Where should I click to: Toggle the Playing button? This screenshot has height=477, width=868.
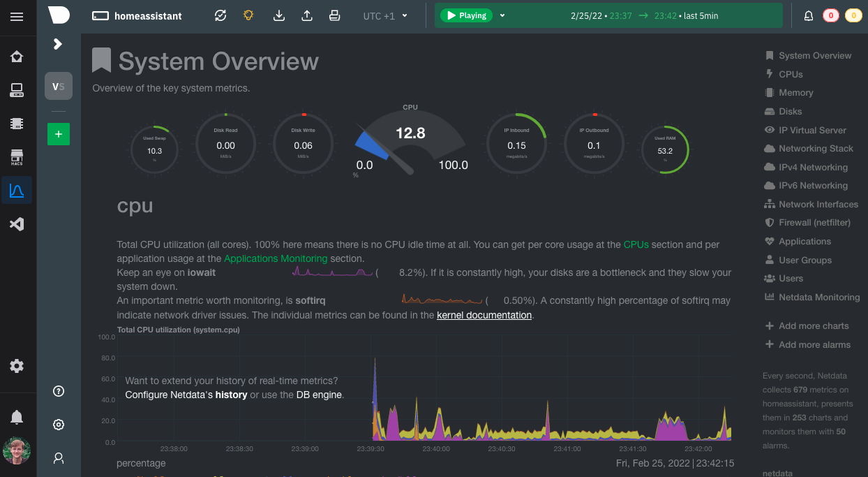[x=466, y=15]
